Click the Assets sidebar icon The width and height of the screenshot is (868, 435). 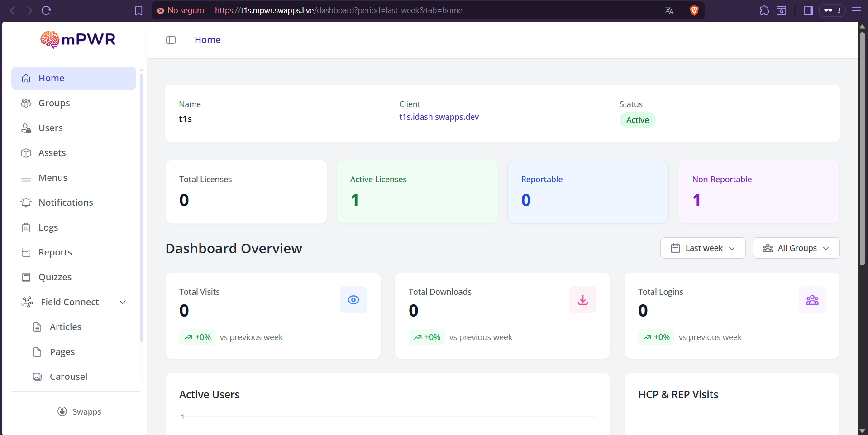click(x=27, y=153)
